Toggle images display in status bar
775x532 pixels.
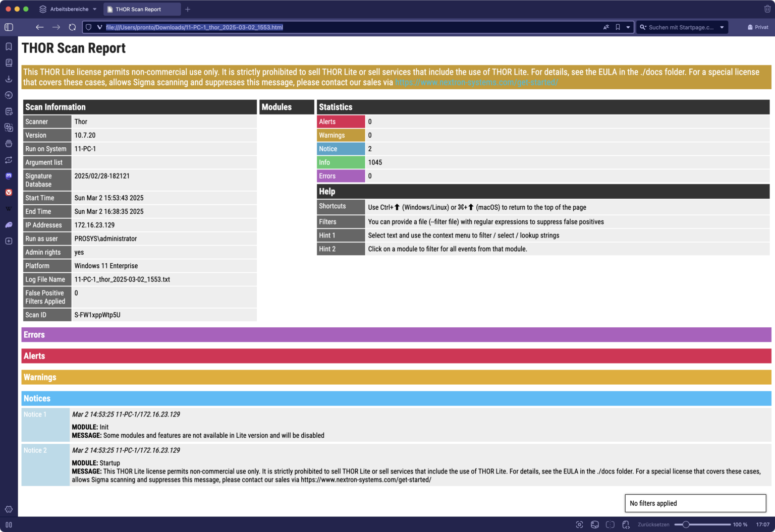point(595,524)
